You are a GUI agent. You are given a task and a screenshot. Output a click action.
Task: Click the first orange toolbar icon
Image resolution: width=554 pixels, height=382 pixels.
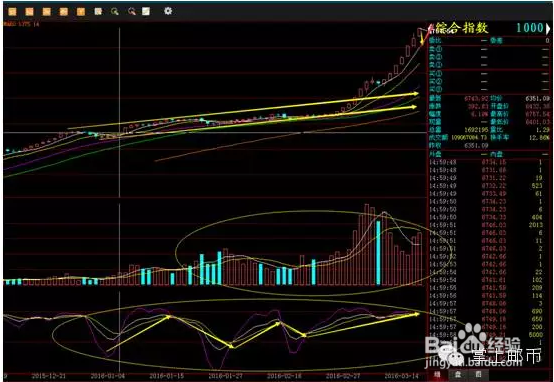pyautogui.click(x=12, y=12)
